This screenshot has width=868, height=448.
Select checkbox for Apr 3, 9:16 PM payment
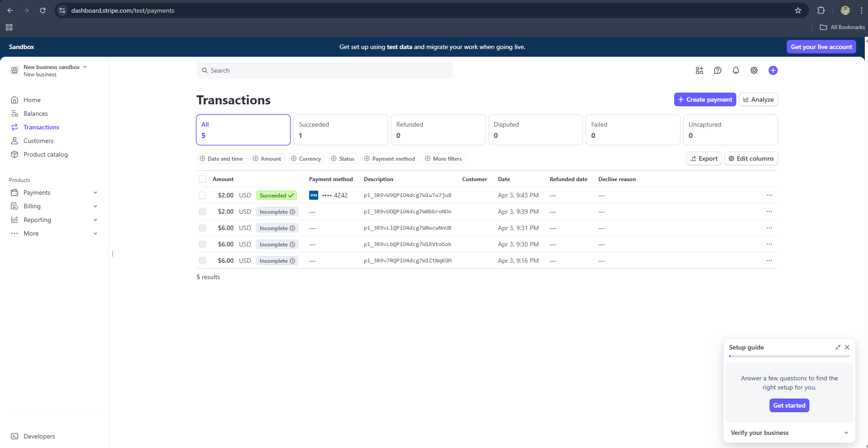click(x=202, y=261)
